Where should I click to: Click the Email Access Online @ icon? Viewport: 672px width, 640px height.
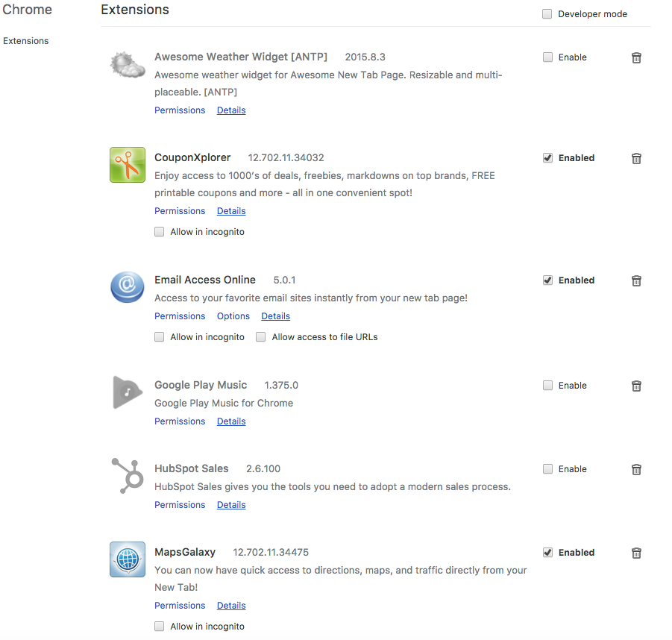[128, 286]
